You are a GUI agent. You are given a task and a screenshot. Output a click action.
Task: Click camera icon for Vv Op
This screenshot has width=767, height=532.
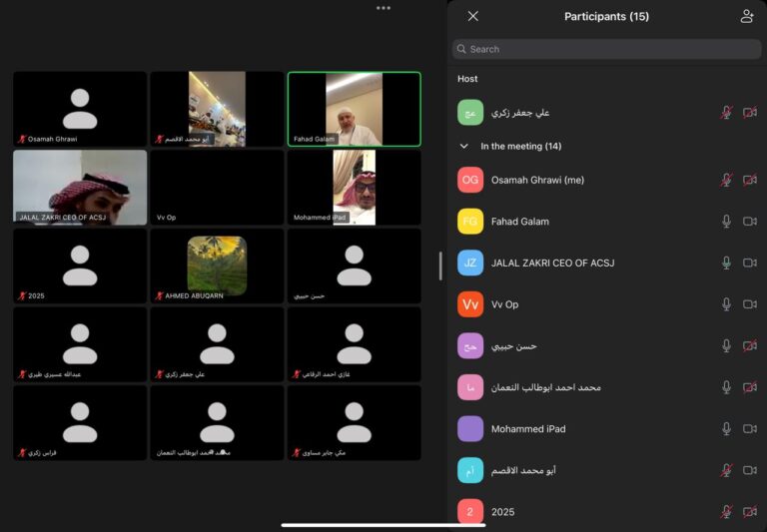749,304
